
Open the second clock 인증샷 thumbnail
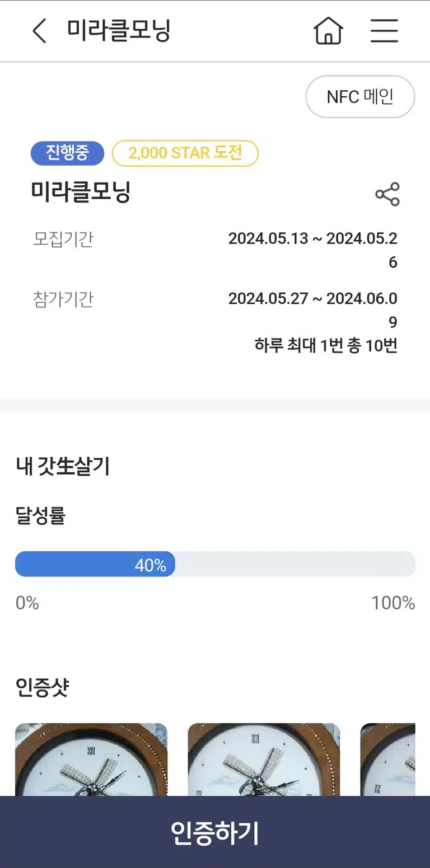(x=264, y=759)
